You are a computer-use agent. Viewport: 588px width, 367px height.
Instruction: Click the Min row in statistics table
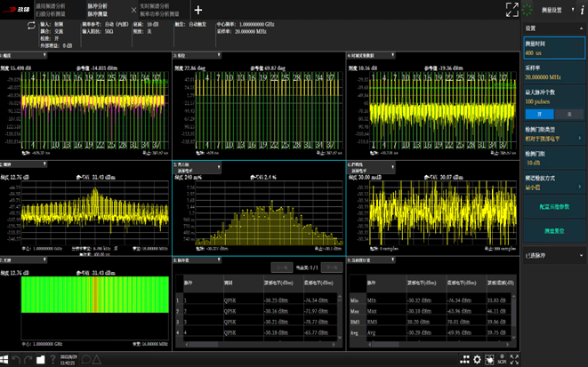click(x=431, y=300)
